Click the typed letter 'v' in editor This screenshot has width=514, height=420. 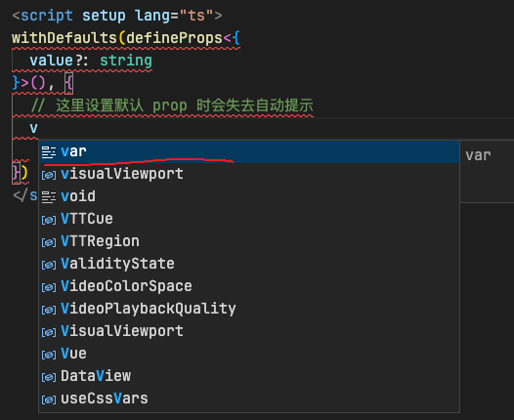tap(34, 128)
